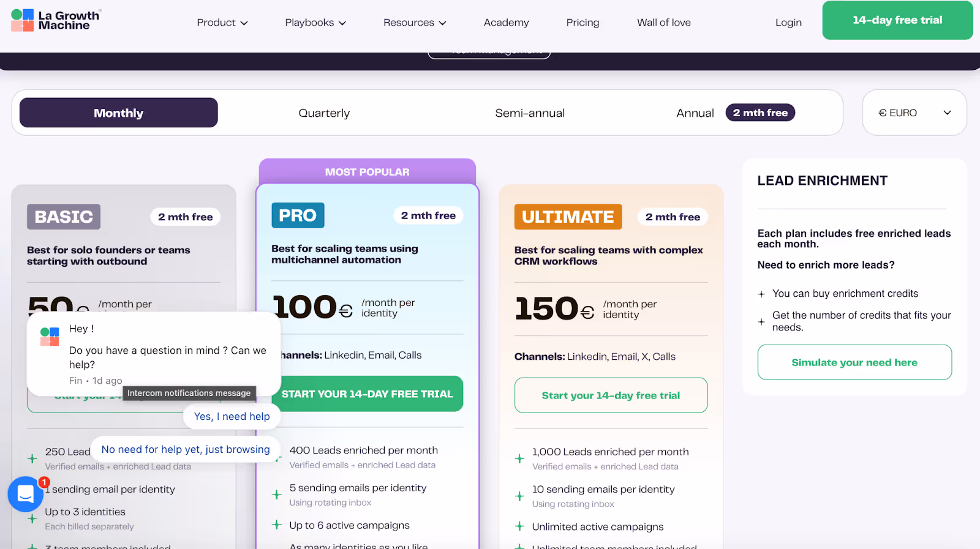This screenshot has height=549, width=980.
Task: Click 'Need to enrich more leads?' text
Action: (826, 265)
